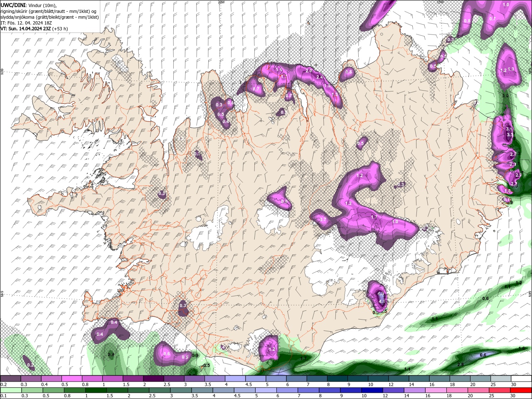This screenshot has width=532, height=399.
Task: Click the light pink 16 rain legend swatch
Action: point(436,390)
